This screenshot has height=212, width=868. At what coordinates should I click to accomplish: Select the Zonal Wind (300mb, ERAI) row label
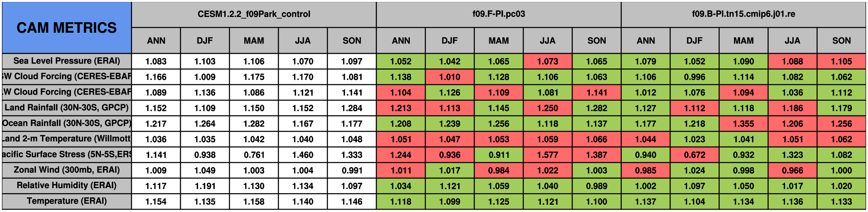coord(66,170)
